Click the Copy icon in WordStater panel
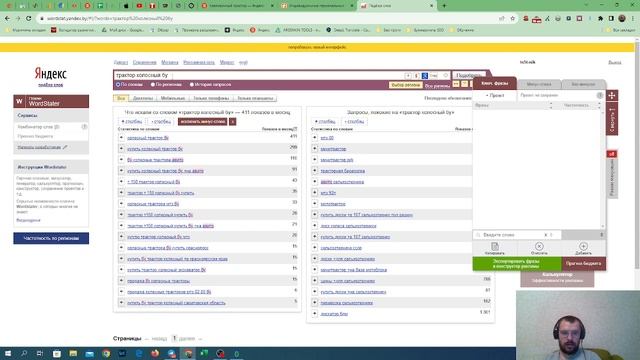 495,248
